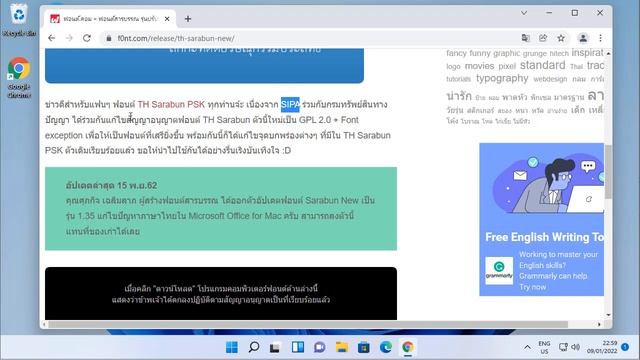Click the "Free English Writing" ad headline
Image resolution: width=640 pixels, height=360 pixels.
click(544, 237)
